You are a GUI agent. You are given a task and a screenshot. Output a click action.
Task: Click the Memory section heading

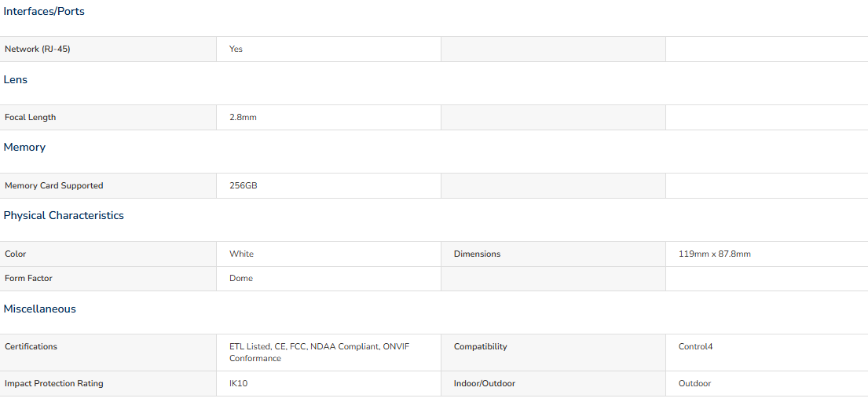(24, 147)
